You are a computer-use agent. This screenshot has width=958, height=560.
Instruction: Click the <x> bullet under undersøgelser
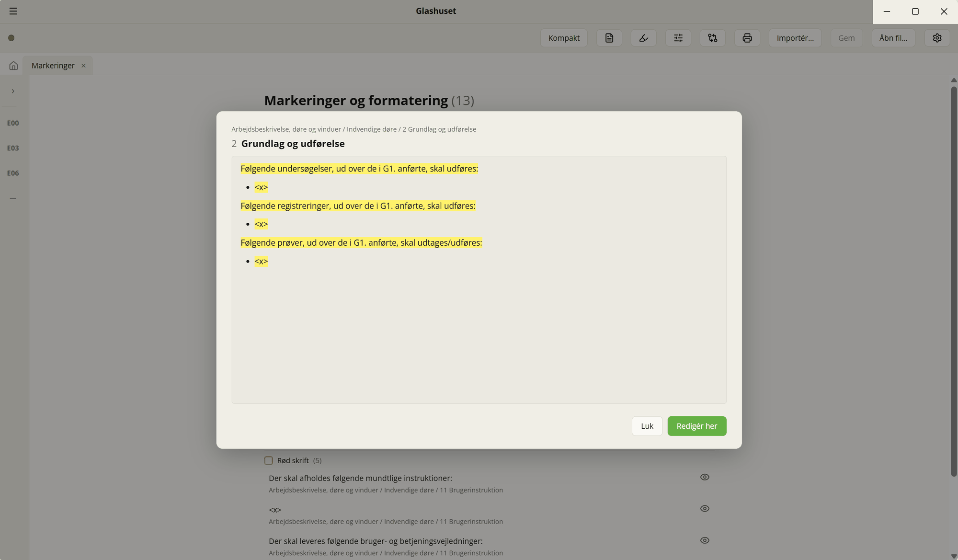(261, 187)
